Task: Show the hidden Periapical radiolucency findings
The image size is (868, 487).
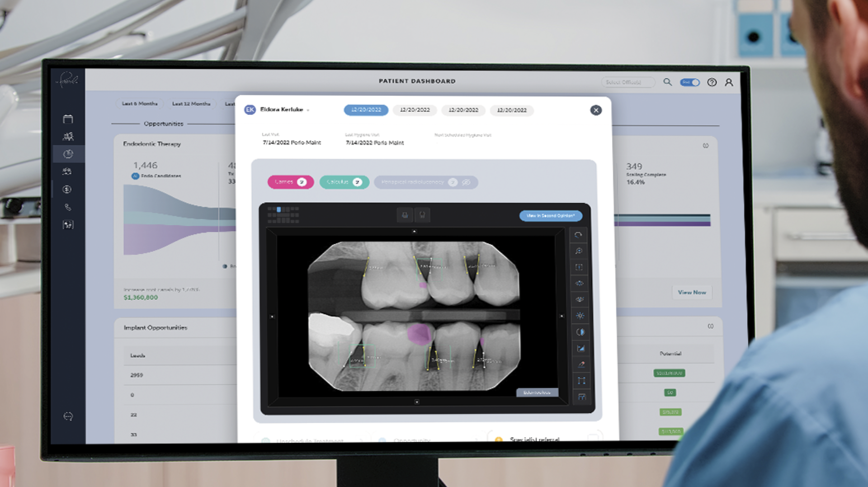Action: 466,182
